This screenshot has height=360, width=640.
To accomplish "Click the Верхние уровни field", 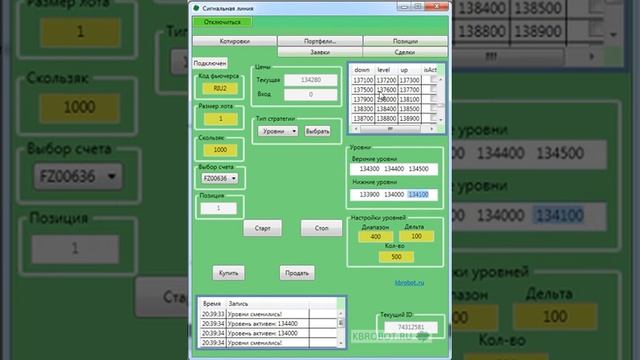I will tap(394, 169).
